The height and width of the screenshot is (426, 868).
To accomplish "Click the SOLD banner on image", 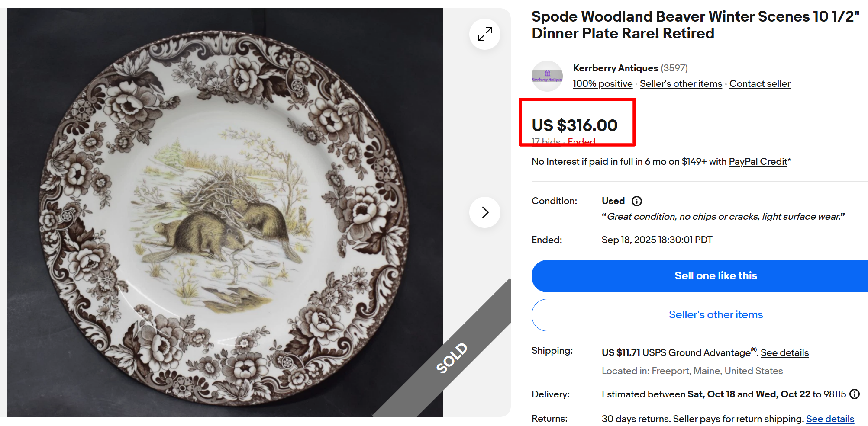I will tap(452, 358).
